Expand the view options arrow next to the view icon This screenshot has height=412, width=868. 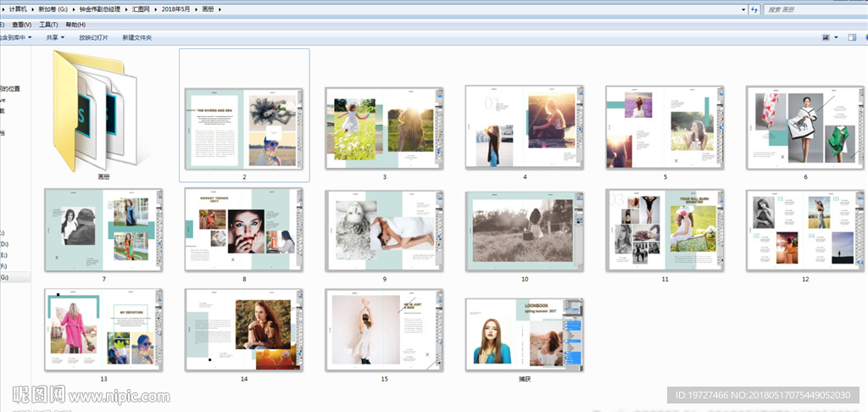(836, 37)
